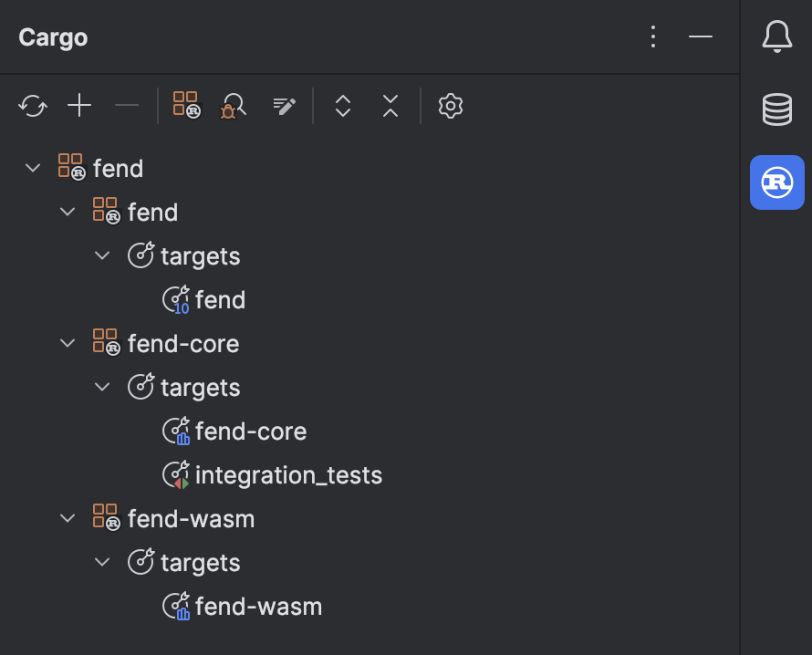Open run configuration editor from the toolbar

283,106
